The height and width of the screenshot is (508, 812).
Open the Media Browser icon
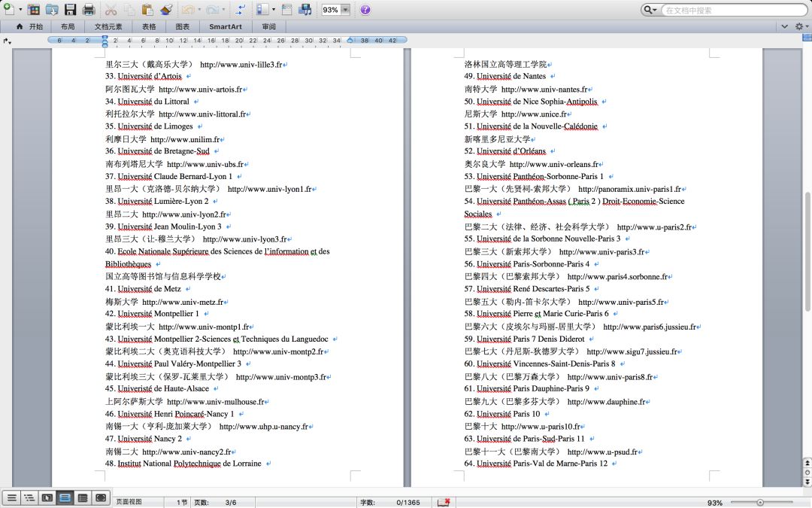(305, 9)
